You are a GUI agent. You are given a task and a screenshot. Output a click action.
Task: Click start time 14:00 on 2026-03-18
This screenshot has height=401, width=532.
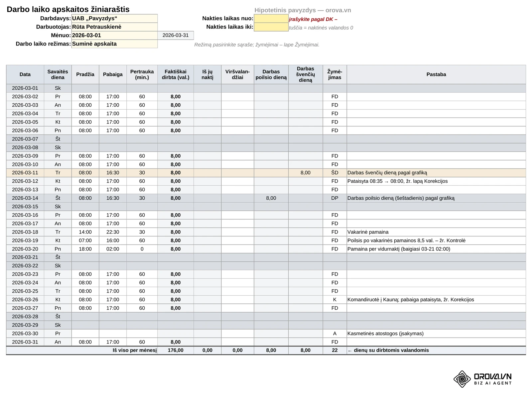pos(85,232)
